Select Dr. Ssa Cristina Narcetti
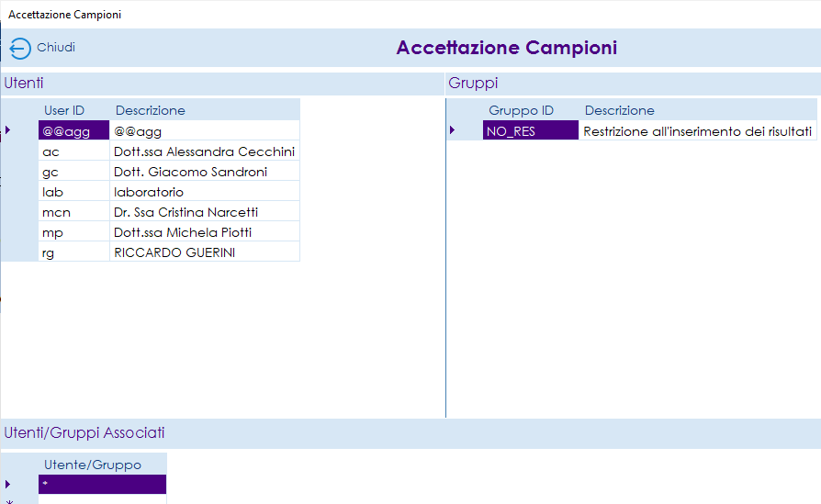This screenshot has width=821, height=504. (205, 212)
